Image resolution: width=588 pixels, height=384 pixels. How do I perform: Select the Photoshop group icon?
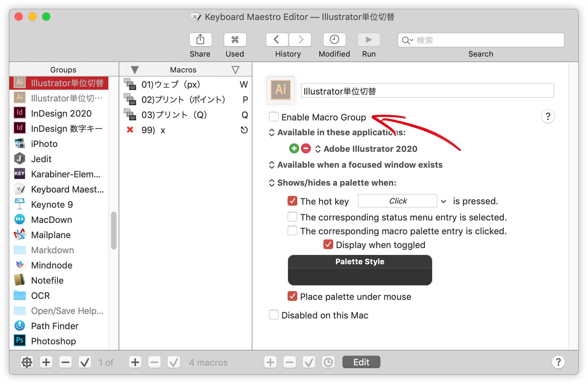click(20, 341)
